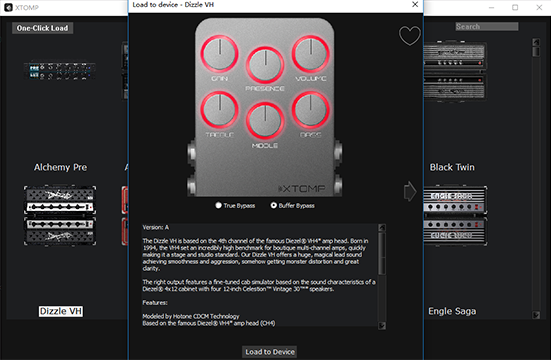
Task: Select Dizzle VH amp thumbnail
Action: pyautogui.click(x=60, y=216)
